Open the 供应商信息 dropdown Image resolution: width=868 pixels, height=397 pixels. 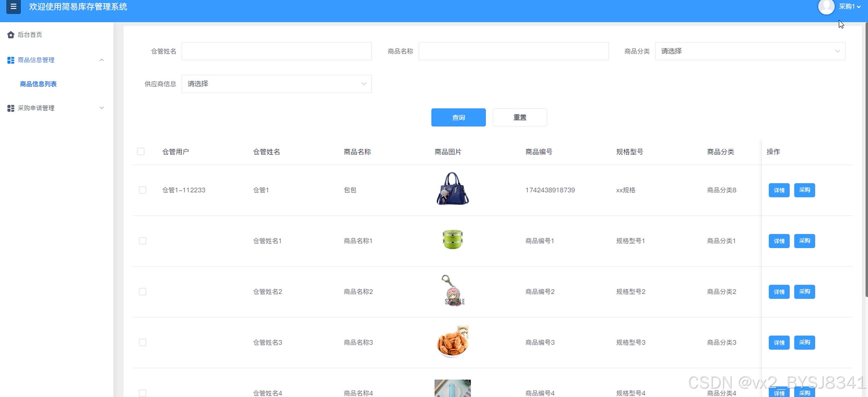coord(276,84)
